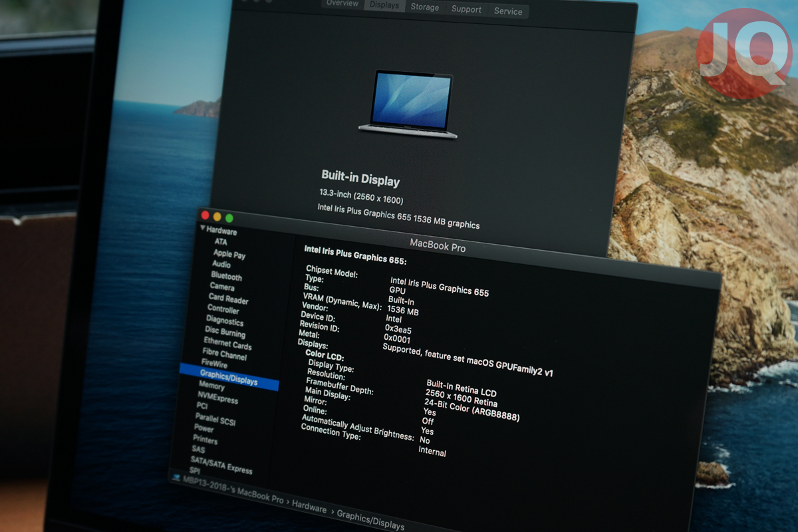Switch to the Overview tab
Screen dimensions: 798x532
342,3
